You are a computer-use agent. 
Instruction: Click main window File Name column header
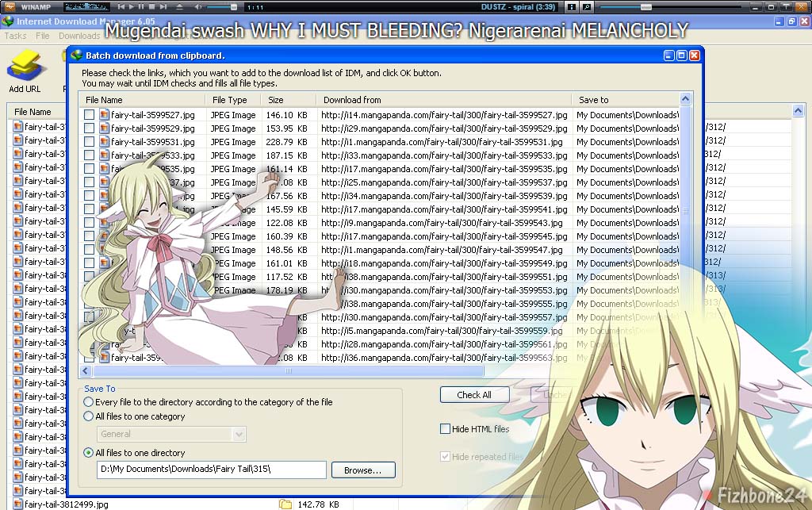(36, 112)
